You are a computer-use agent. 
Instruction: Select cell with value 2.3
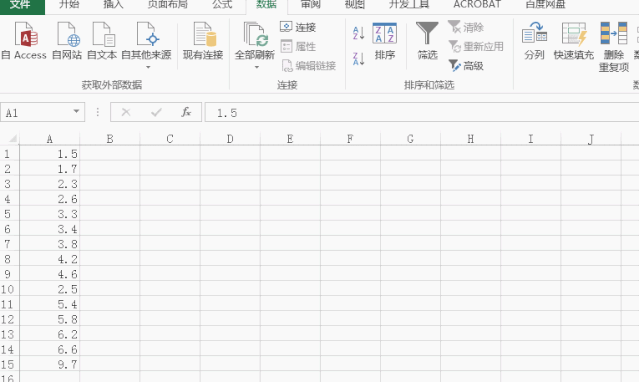click(x=49, y=184)
